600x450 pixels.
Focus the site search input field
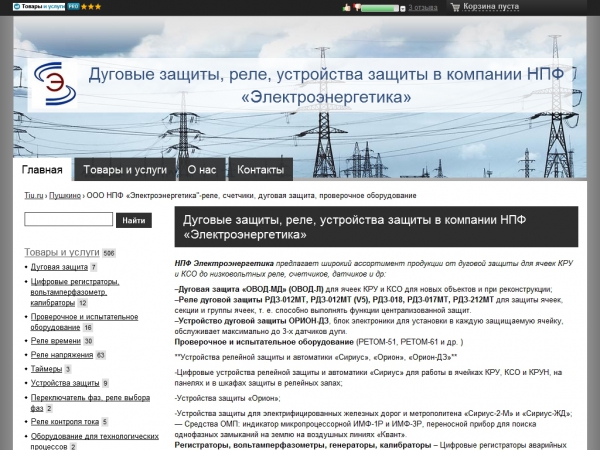tap(68, 219)
